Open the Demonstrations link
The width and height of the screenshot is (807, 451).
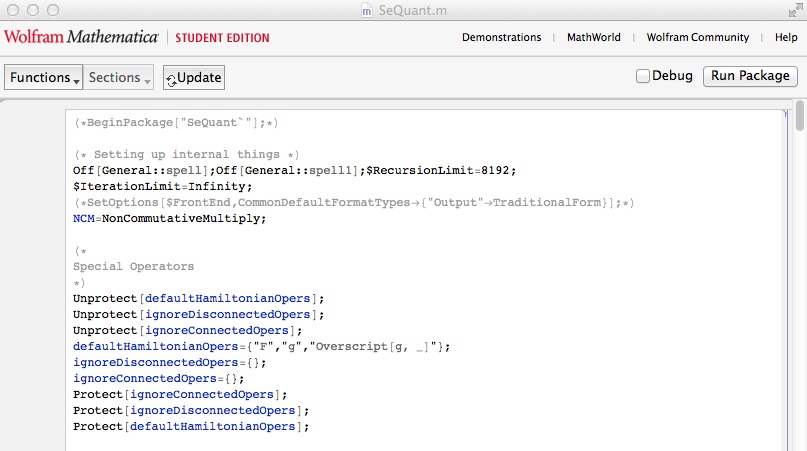pos(500,37)
